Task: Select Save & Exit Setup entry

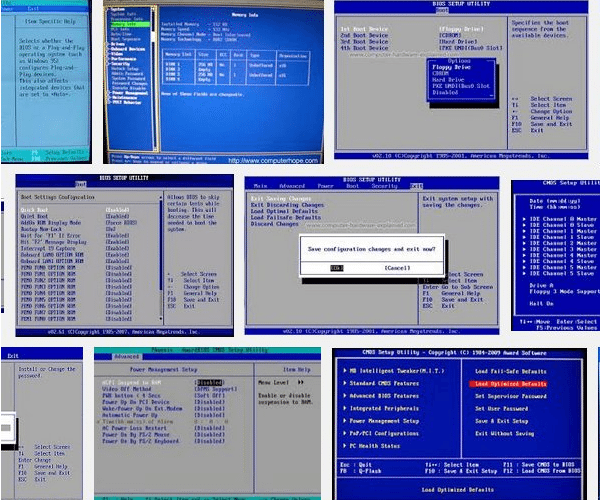Action: tap(502, 421)
